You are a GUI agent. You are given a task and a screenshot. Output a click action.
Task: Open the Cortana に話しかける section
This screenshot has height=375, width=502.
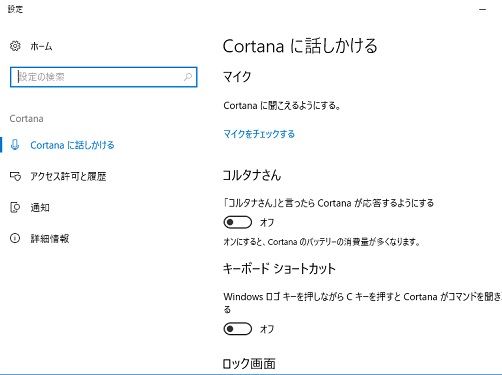pos(72,145)
